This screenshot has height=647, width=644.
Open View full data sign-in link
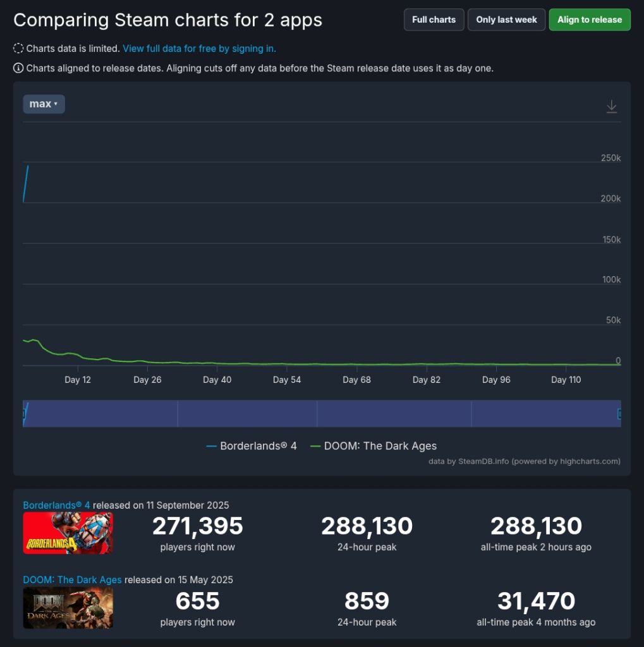click(x=199, y=49)
